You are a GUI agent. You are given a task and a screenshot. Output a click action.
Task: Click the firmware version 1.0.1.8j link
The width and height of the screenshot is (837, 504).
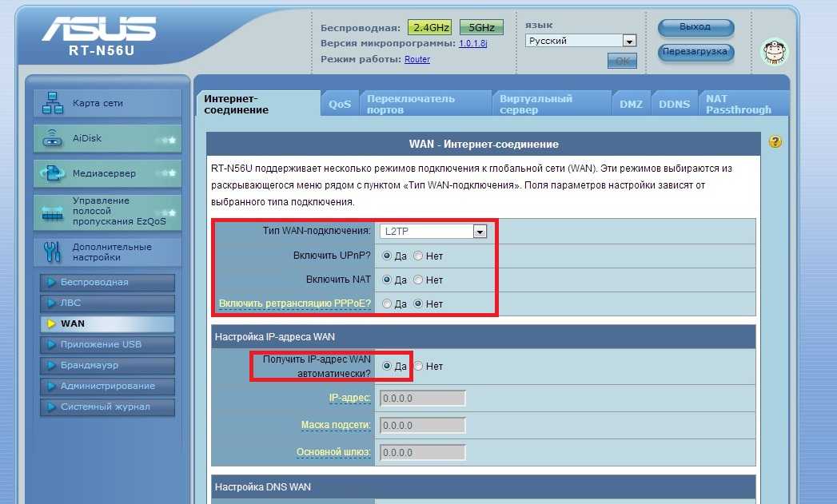pos(472,43)
